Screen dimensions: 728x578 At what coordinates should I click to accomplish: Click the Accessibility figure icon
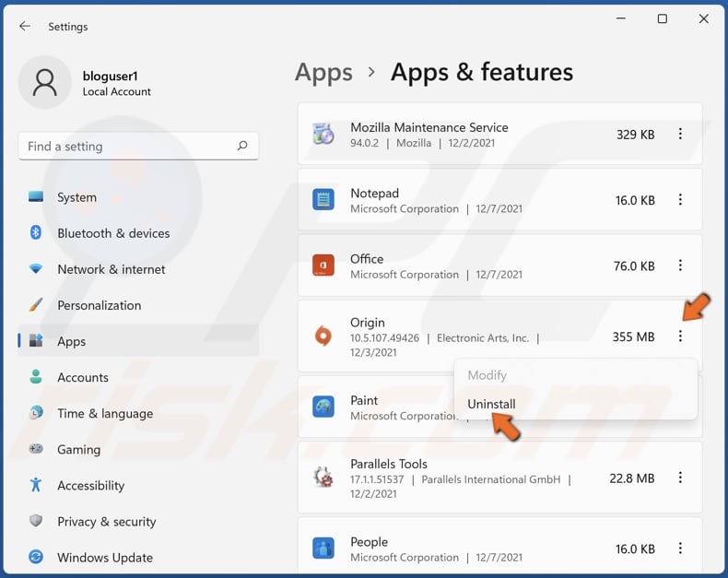36,485
